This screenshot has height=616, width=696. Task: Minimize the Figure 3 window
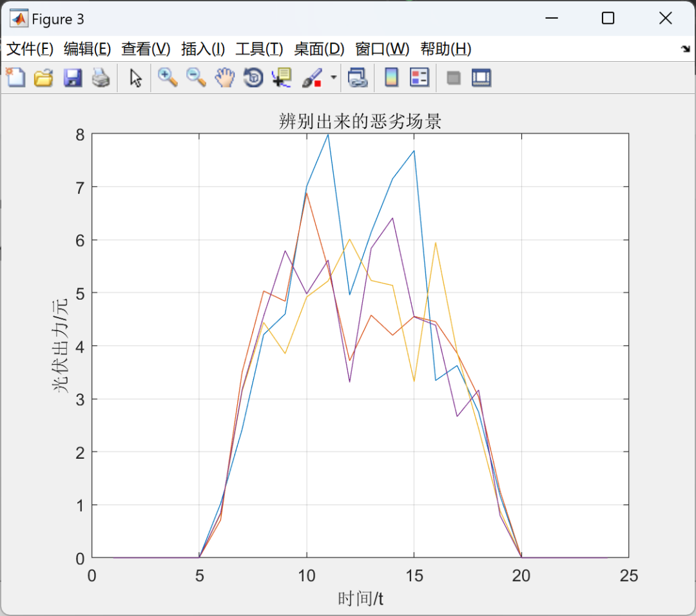[551, 18]
